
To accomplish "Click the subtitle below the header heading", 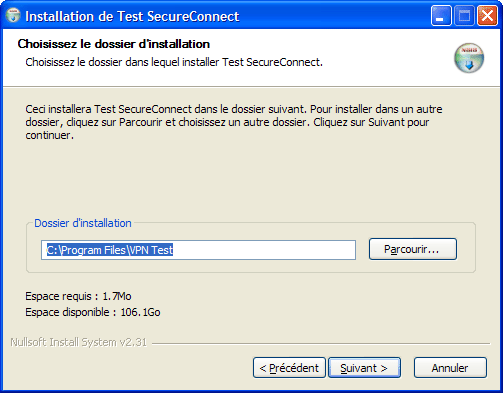I will (x=174, y=62).
